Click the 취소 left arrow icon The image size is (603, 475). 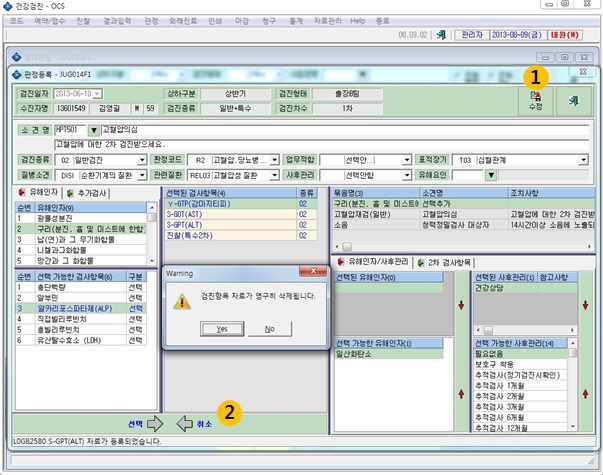[x=185, y=423]
